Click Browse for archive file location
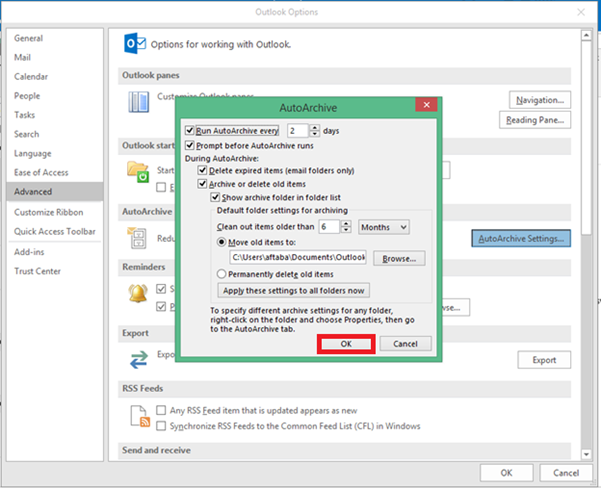Viewport: 601px width, 488px height. [399, 259]
